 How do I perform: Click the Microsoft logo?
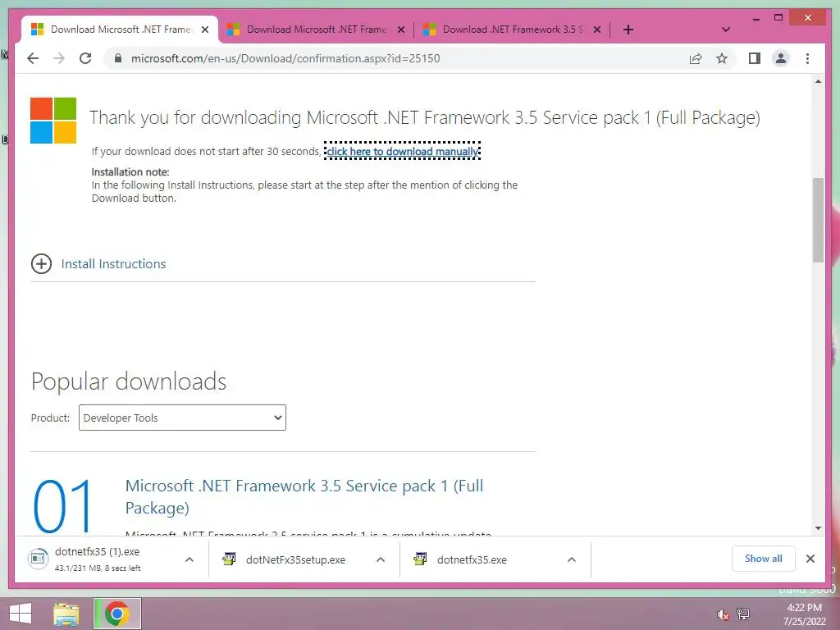click(x=53, y=121)
